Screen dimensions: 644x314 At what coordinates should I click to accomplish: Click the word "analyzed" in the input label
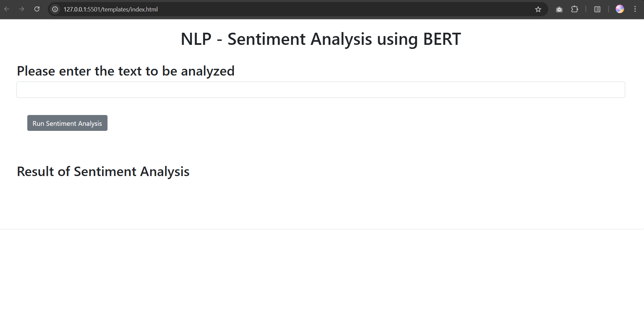click(x=208, y=71)
